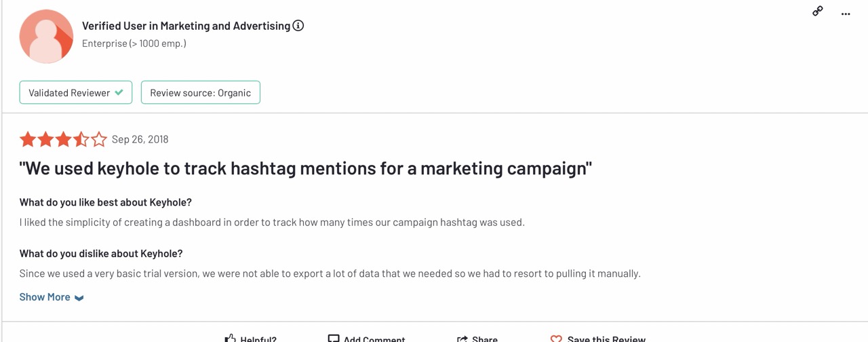Click the reviewer's avatar image

click(46, 37)
